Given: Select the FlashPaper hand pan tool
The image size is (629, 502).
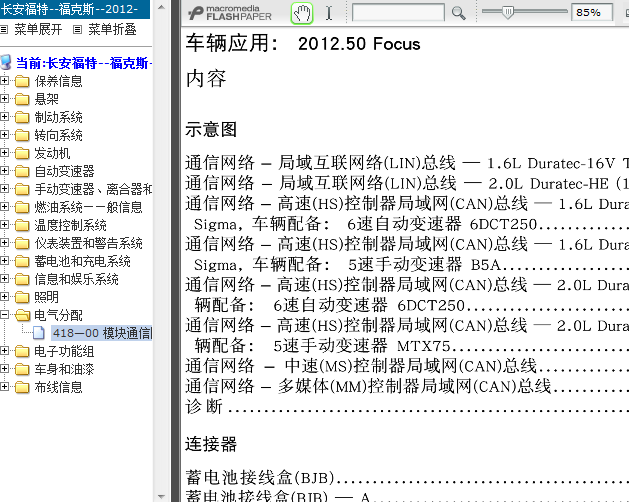Looking at the screenshot, I should pos(302,13).
